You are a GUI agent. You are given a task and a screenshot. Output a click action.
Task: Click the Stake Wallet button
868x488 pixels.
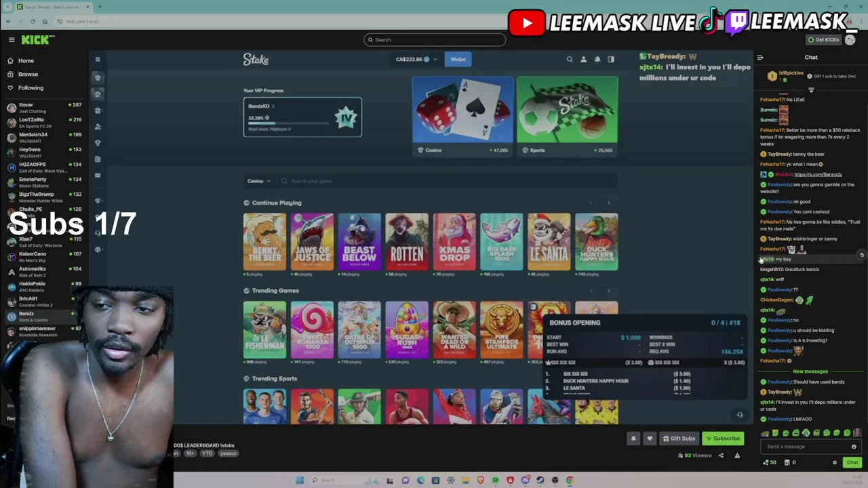[458, 60]
